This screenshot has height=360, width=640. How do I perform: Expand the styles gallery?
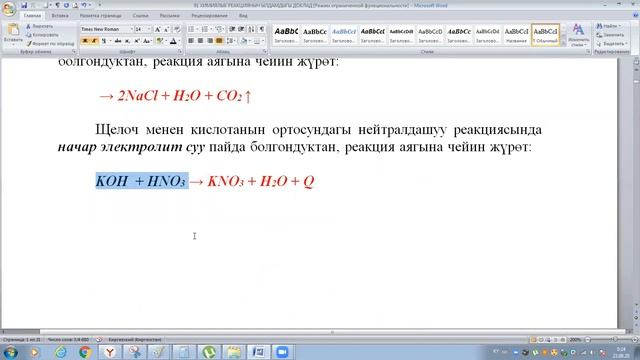point(563,42)
